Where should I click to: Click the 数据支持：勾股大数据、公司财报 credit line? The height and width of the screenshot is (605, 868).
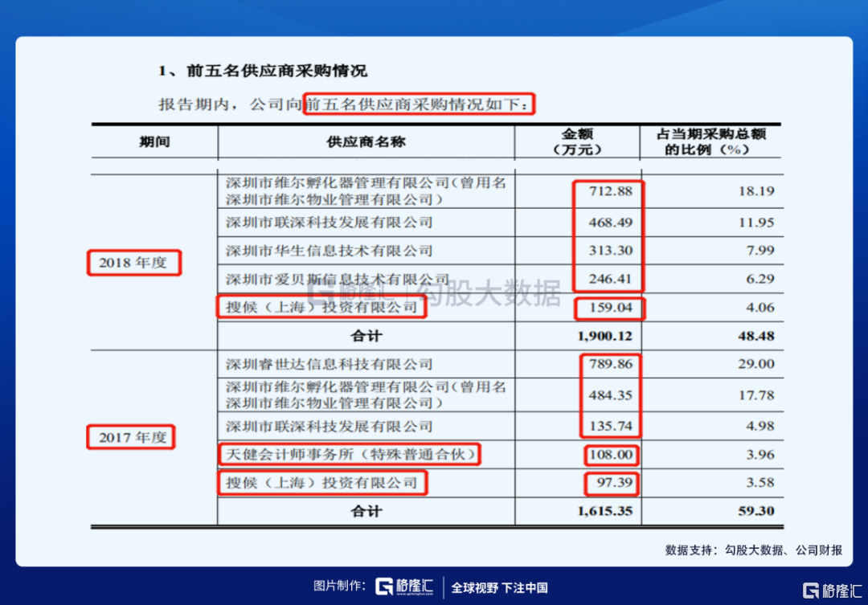[753, 550]
